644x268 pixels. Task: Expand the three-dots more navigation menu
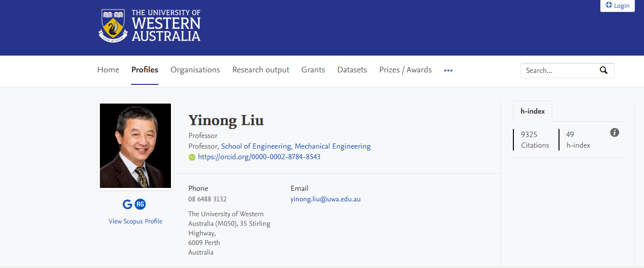point(448,70)
